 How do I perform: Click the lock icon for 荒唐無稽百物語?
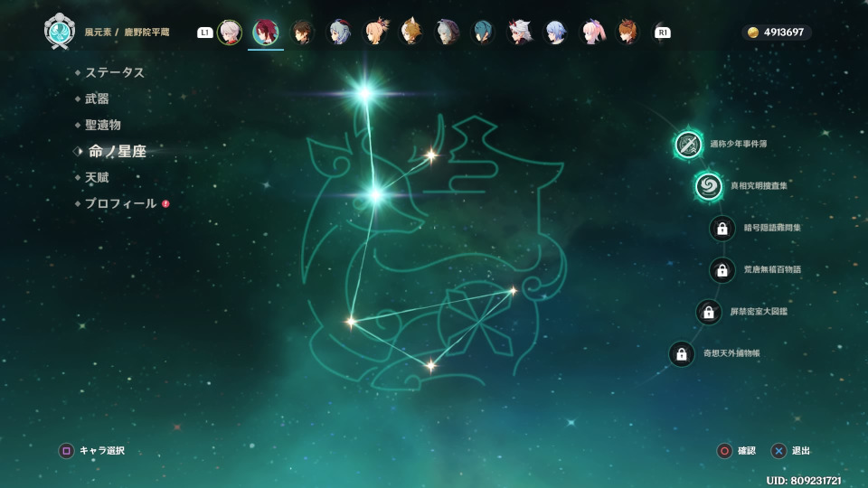click(x=722, y=270)
